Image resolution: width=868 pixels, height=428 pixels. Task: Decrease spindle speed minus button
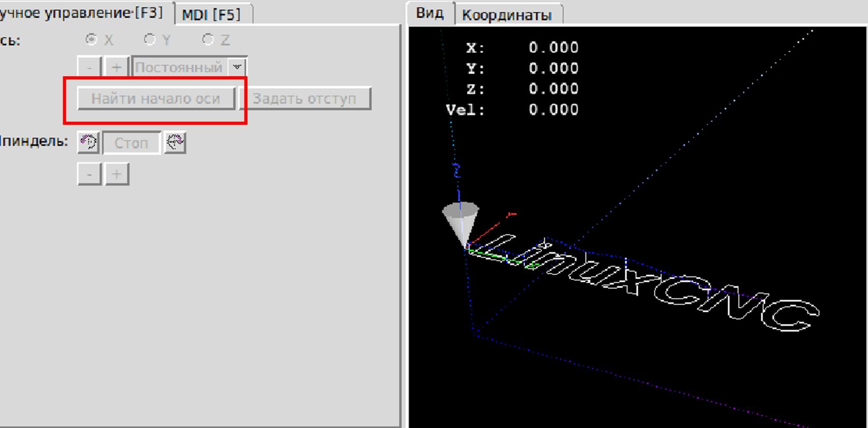point(89,174)
